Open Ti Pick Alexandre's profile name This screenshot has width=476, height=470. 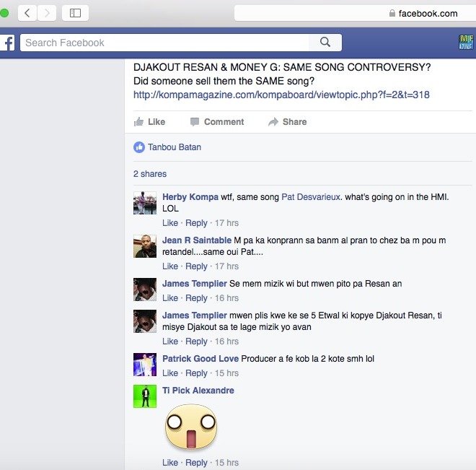tap(198, 391)
